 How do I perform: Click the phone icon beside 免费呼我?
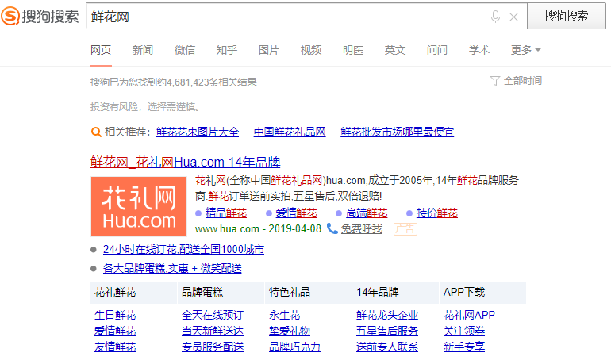332,228
